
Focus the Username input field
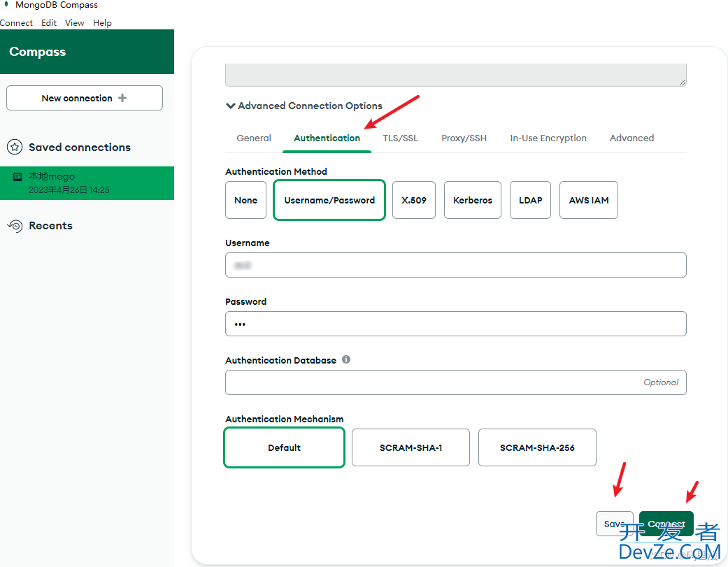point(456,265)
